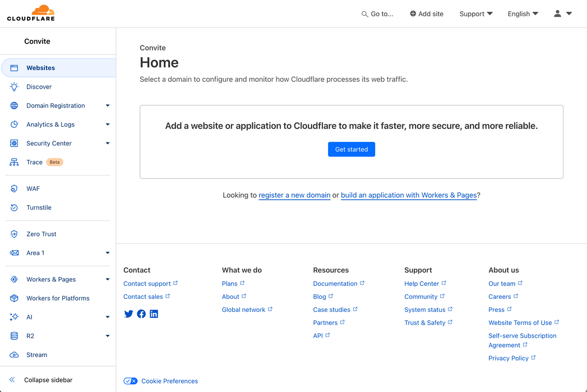This screenshot has width=587, height=392.
Task: Click the Cloudflare logo
Action: (x=31, y=13)
